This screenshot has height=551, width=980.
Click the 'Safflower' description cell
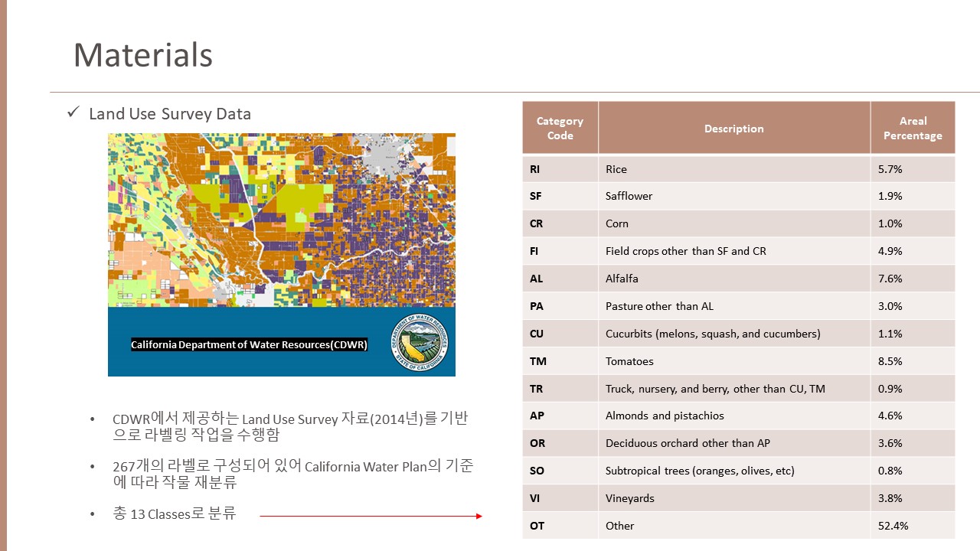pos(734,196)
